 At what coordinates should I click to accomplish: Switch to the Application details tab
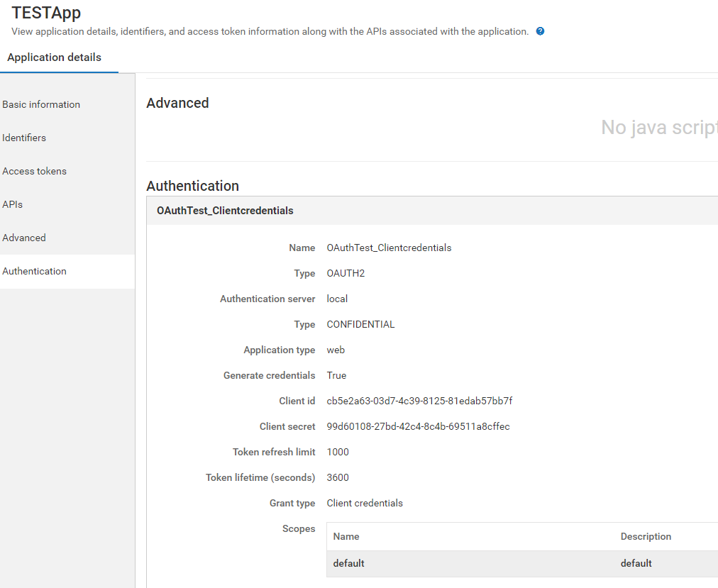[54, 57]
